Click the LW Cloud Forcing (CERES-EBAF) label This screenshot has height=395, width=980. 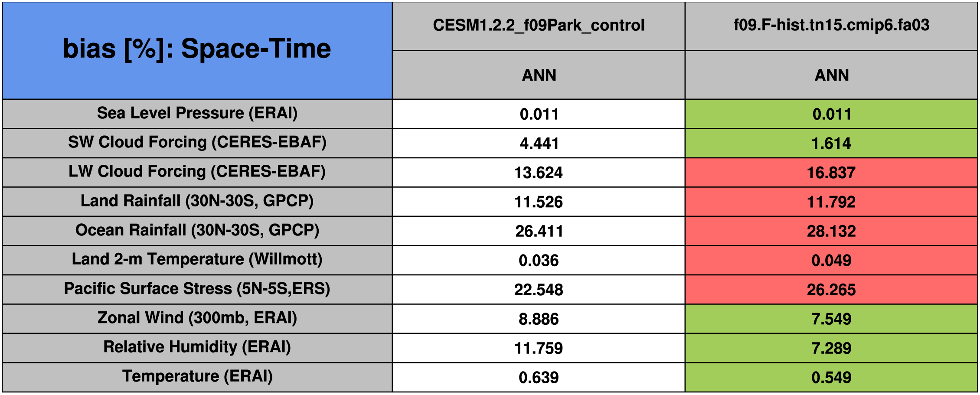197,172
